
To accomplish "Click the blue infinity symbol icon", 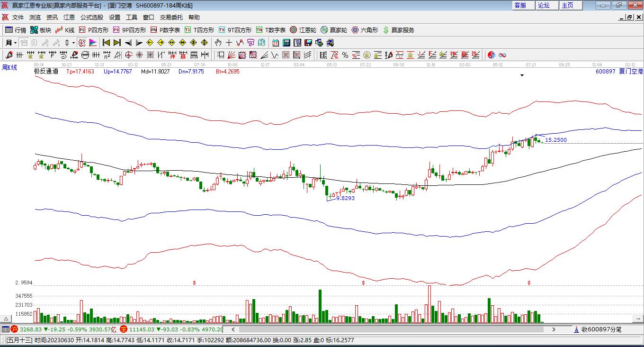I will click(x=502, y=55).
